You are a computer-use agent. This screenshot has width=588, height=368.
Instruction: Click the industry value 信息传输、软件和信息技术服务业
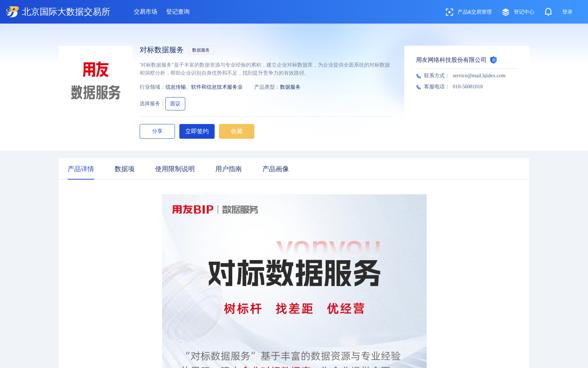point(204,87)
